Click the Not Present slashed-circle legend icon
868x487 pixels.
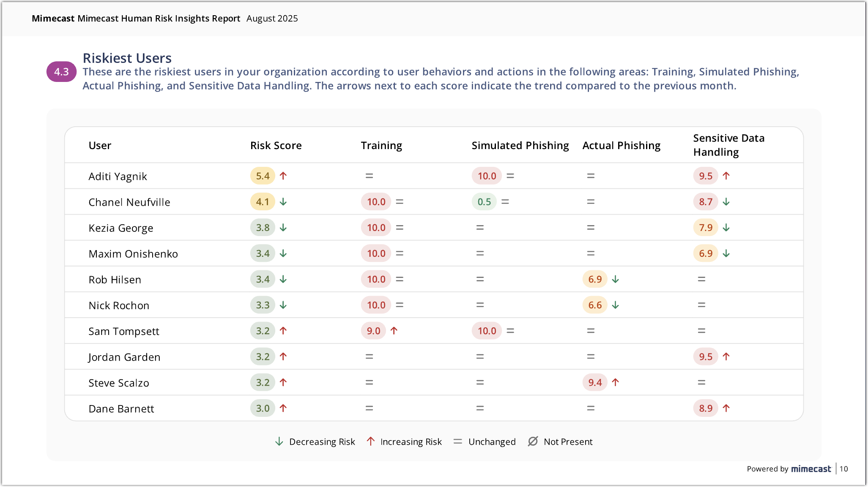[533, 441]
